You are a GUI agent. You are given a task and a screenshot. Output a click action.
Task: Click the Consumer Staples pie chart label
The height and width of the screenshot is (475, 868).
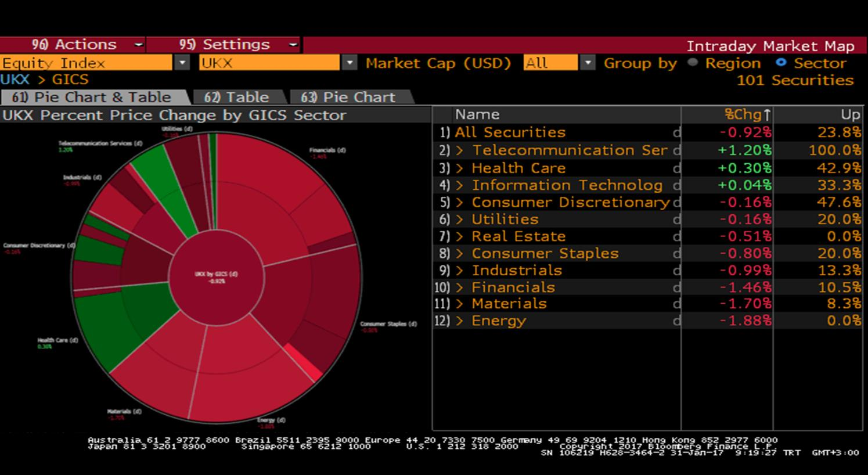pyautogui.click(x=388, y=324)
